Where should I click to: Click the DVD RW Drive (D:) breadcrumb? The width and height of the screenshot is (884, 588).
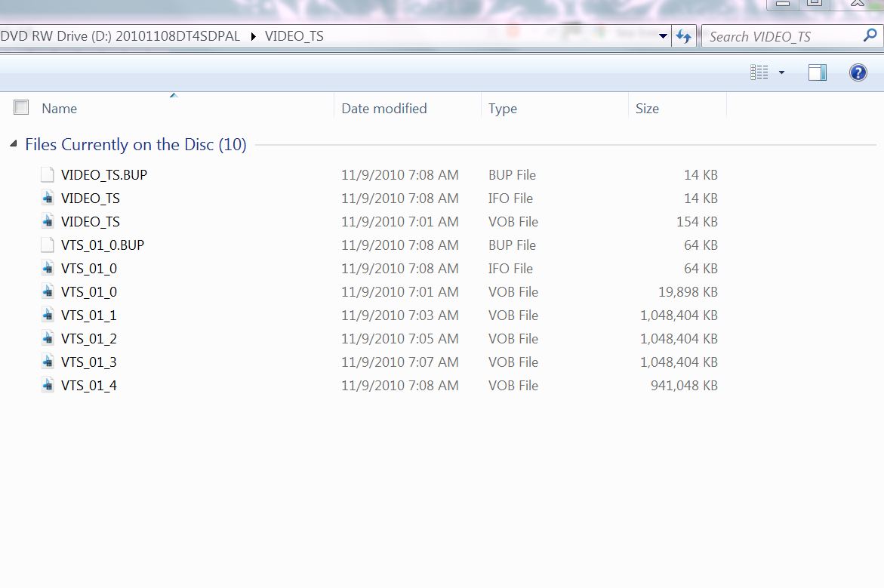[119, 37]
